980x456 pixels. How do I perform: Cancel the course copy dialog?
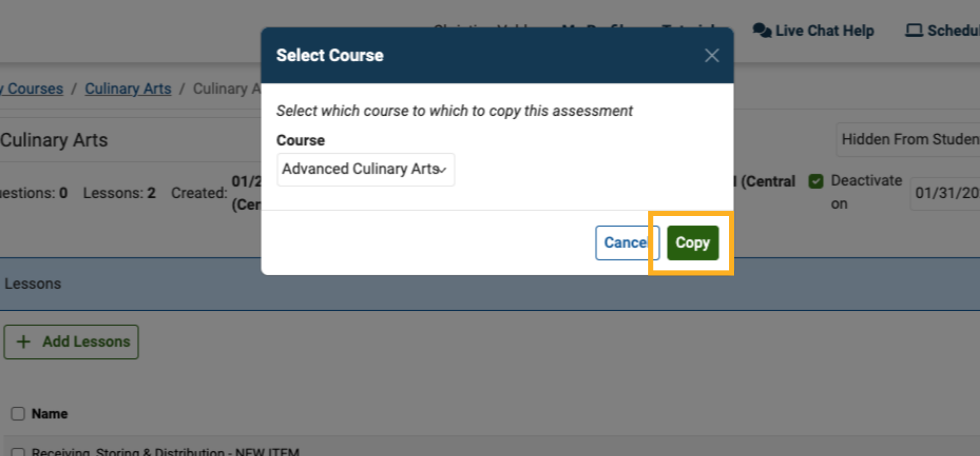(x=627, y=243)
